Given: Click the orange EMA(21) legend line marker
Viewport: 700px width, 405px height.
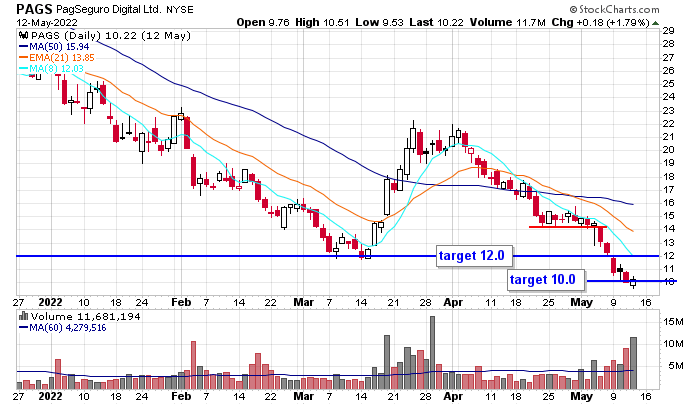Looking at the screenshot, I should tap(23, 58).
